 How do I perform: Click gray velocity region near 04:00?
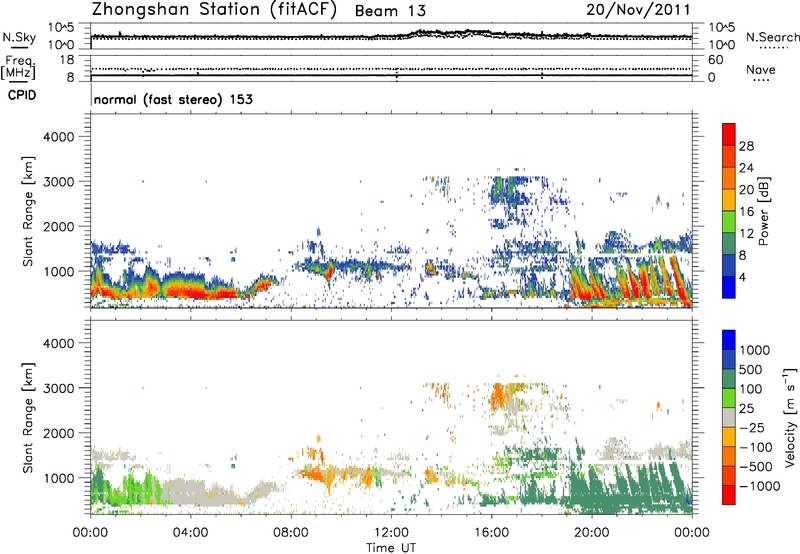pyautogui.click(x=194, y=492)
